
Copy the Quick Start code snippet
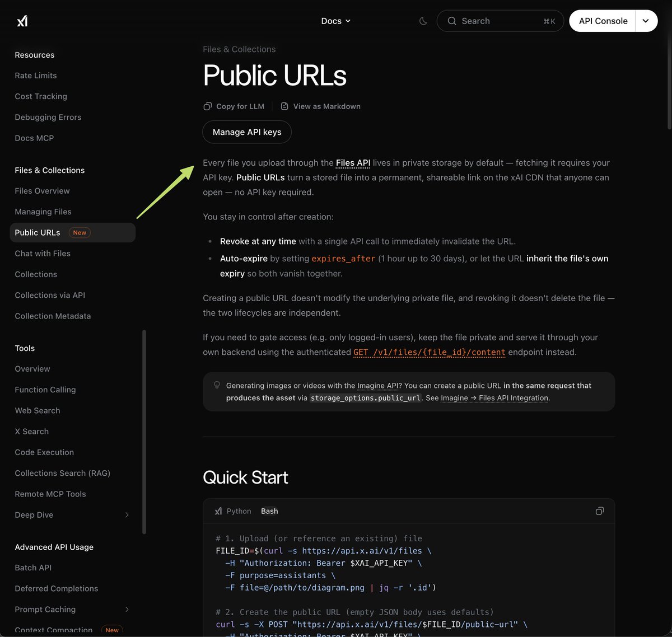(600, 511)
